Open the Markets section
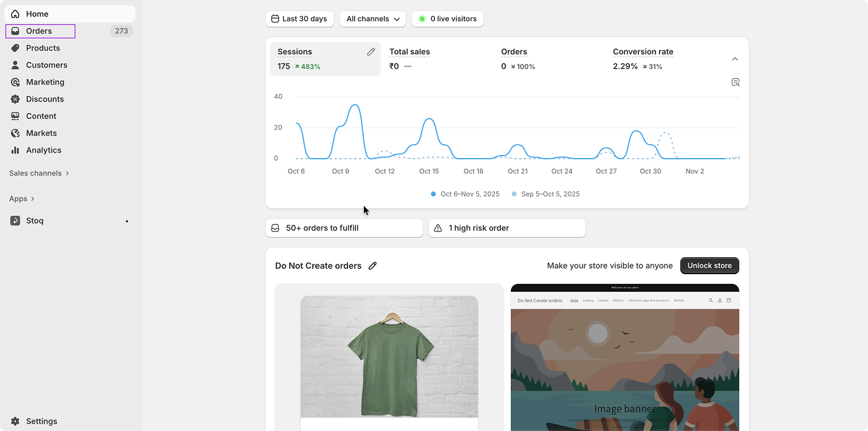 (x=41, y=133)
